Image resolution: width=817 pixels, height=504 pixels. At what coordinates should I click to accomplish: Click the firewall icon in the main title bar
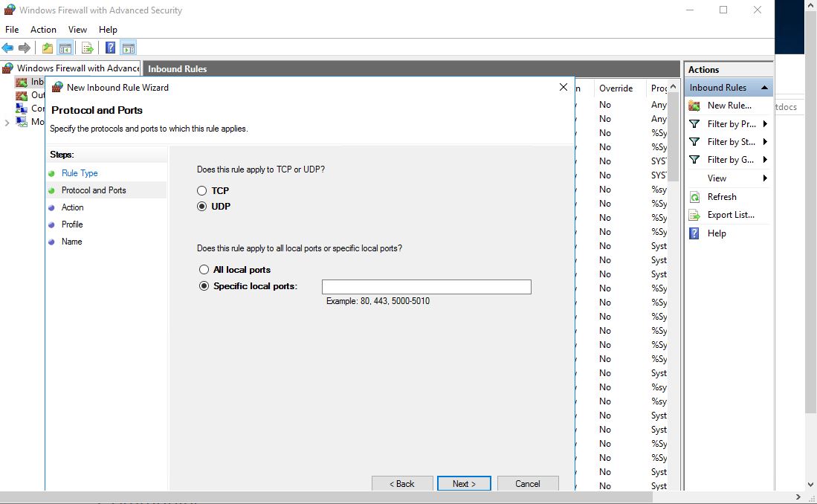10,10
